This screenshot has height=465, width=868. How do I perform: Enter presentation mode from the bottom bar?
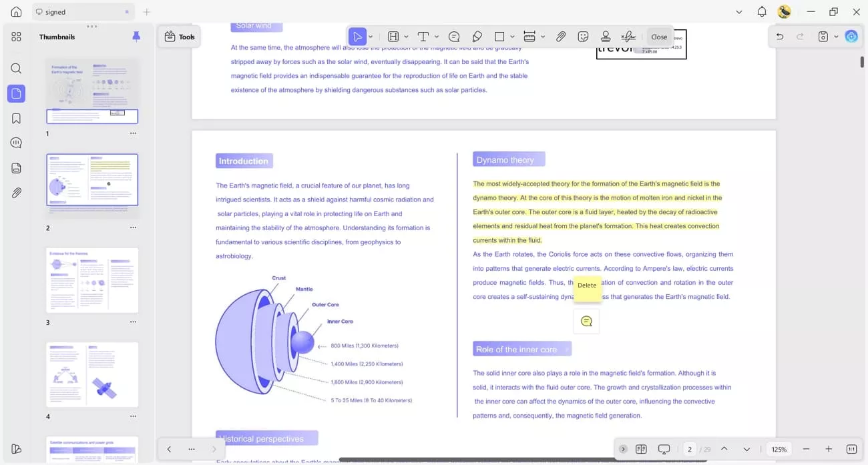pyautogui.click(x=664, y=449)
